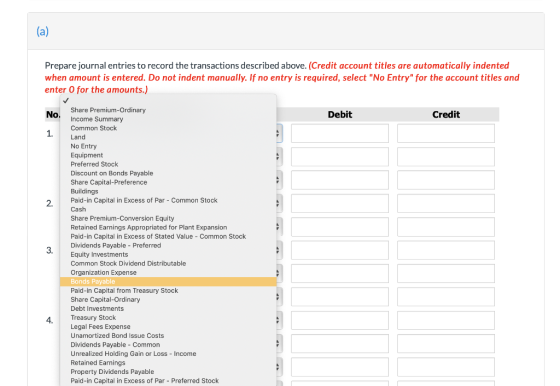The image size is (560, 386).
Task: Click Debit field for entry 1 first row
Action: click(x=340, y=134)
